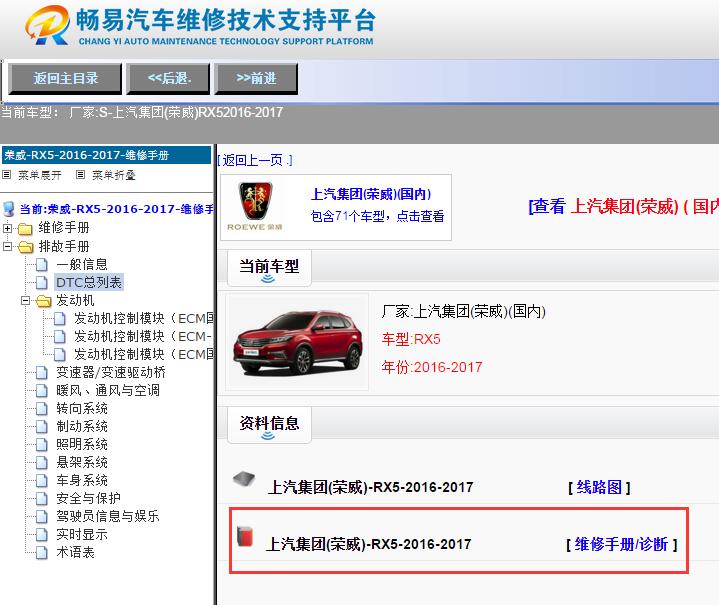Image resolution: width=719 pixels, height=605 pixels.
Task: Open 术语表 in the tree
Action: pyautogui.click(x=75, y=552)
